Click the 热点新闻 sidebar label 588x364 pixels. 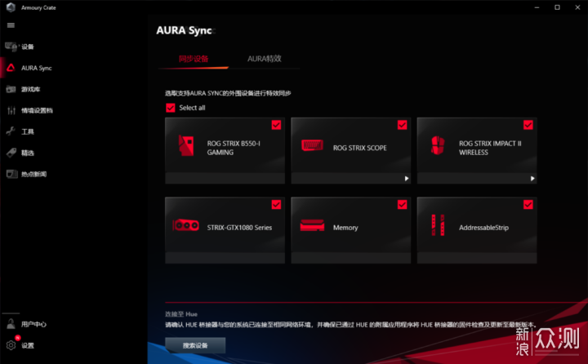(33, 174)
